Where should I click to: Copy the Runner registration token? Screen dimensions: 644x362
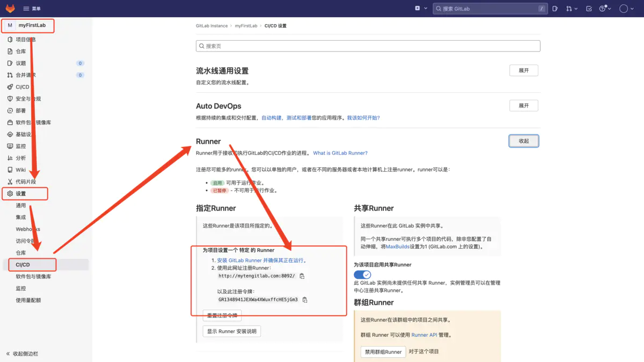click(x=305, y=300)
